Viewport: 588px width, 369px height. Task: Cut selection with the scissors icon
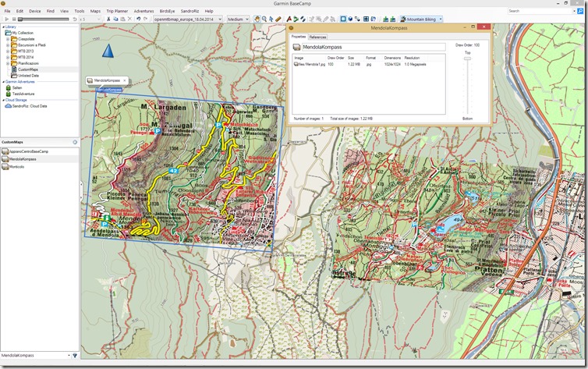pos(108,19)
